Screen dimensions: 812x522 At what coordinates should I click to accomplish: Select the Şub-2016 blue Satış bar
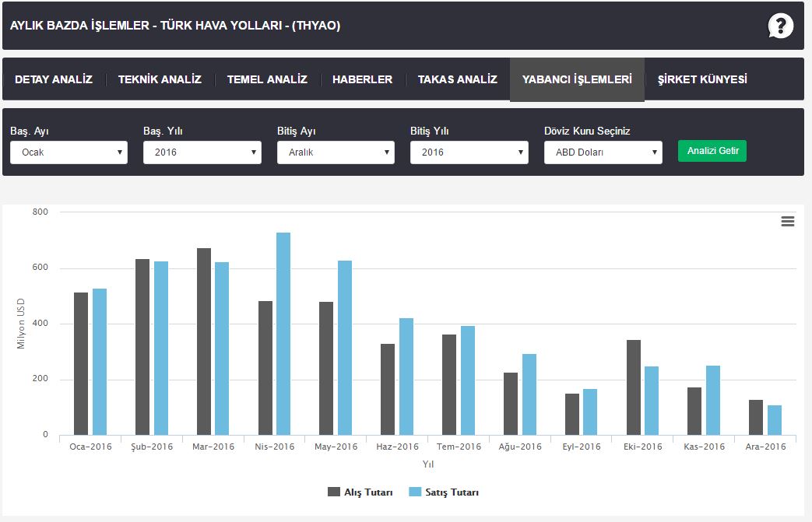161,349
